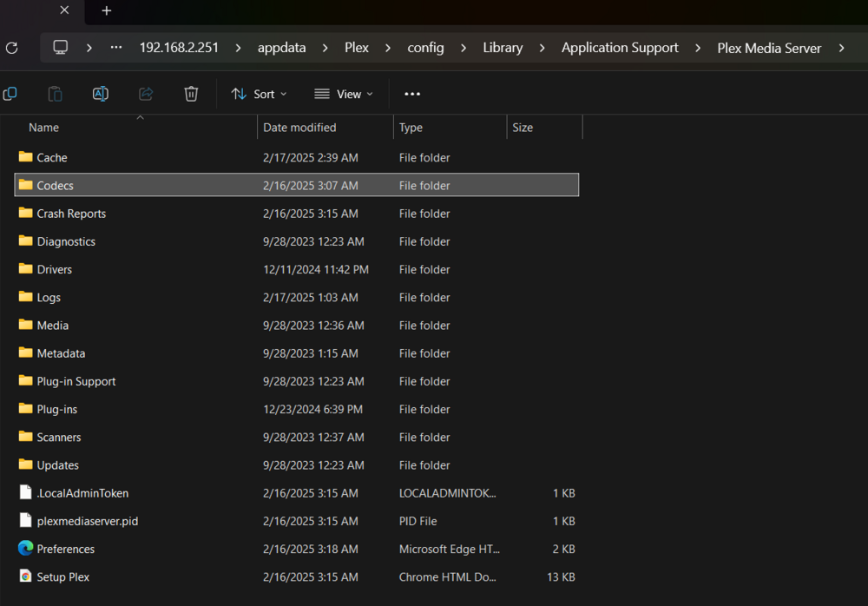The height and width of the screenshot is (606, 868).
Task: Open the See more three-dots toolbar menu
Action: point(411,94)
